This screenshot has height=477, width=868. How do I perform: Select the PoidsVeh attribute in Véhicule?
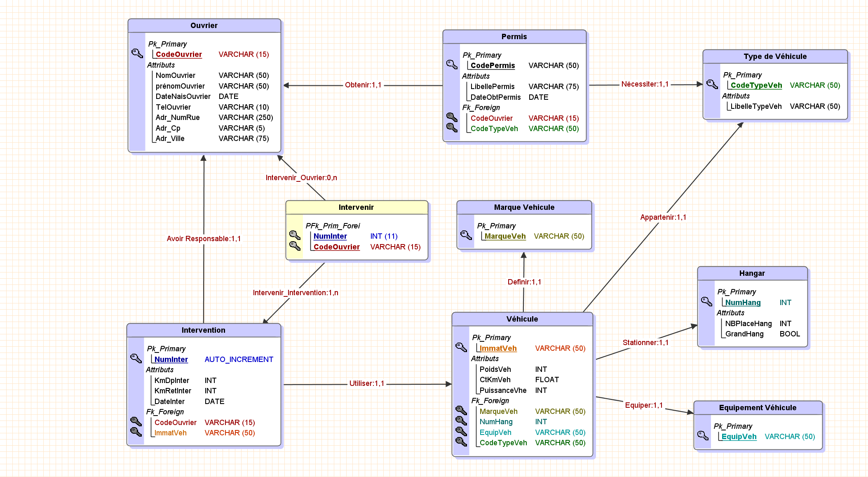[x=495, y=369]
